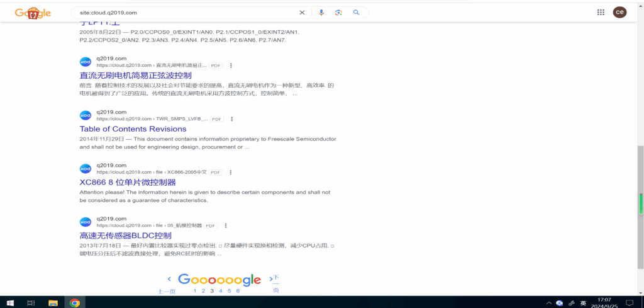This screenshot has height=308, width=644.
Task: Go to Google home via doodle logo
Action: [x=33, y=13]
